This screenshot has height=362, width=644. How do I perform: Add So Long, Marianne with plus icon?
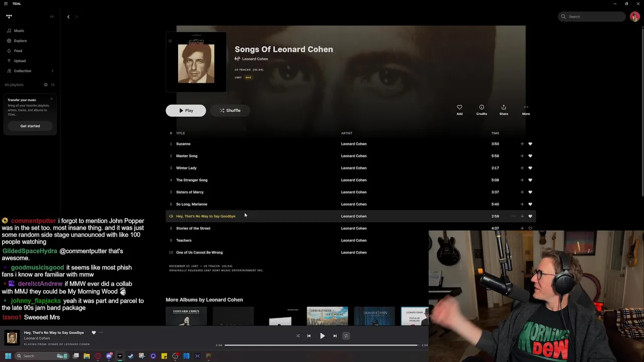pyautogui.click(x=522, y=204)
